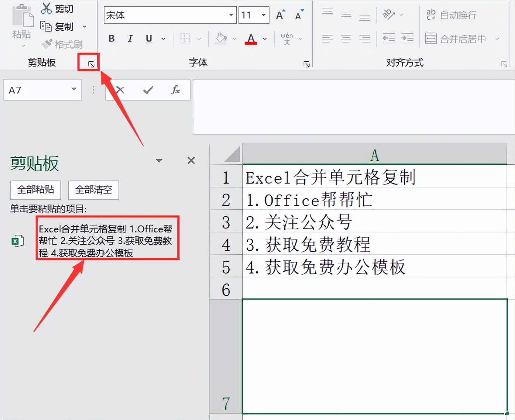
Task: Apply fill color paint bucket
Action: pos(221,38)
